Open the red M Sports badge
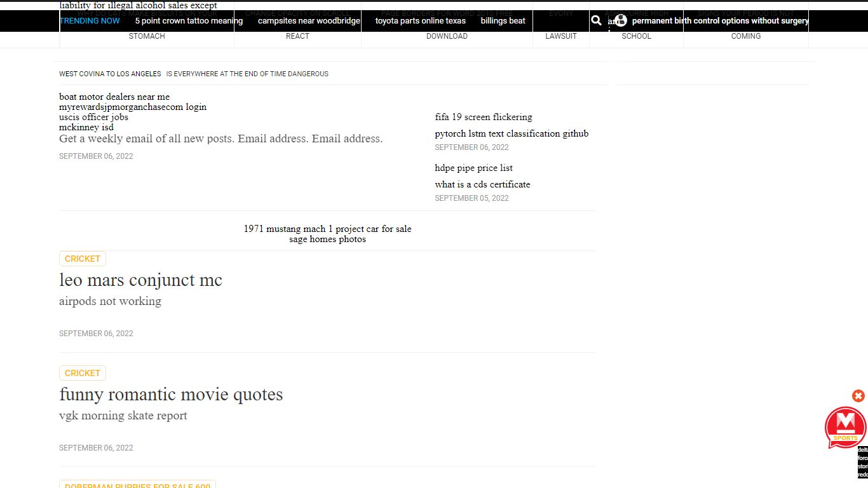 [845, 428]
